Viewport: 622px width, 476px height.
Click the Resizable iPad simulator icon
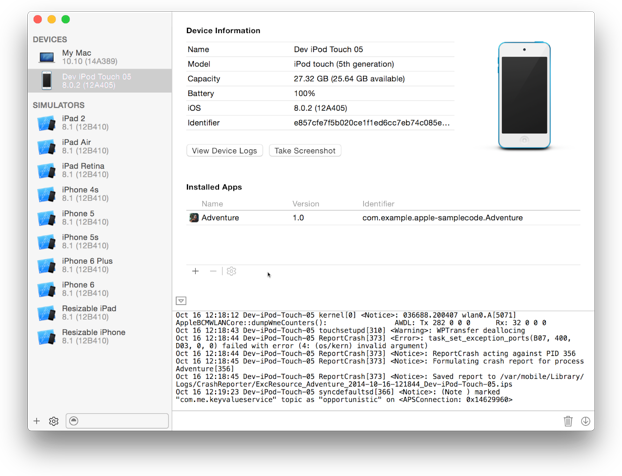pyautogui.click(x=46, y=314)
